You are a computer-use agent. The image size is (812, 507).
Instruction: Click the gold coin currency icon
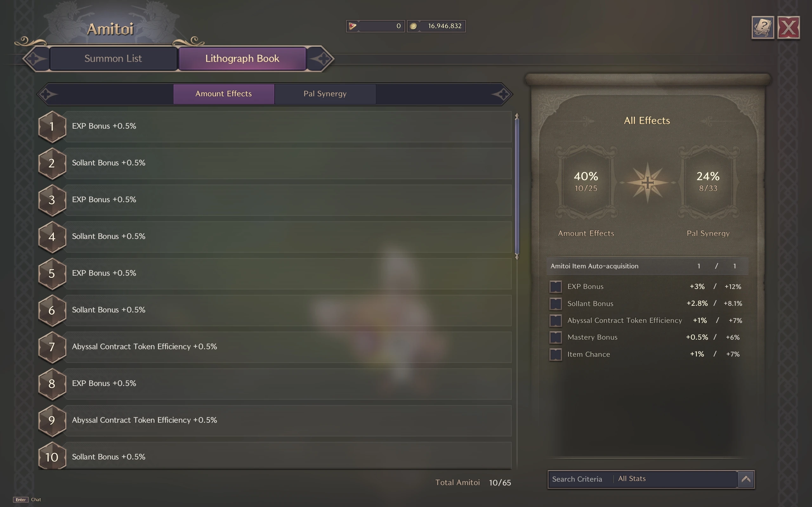click(413, 26)
